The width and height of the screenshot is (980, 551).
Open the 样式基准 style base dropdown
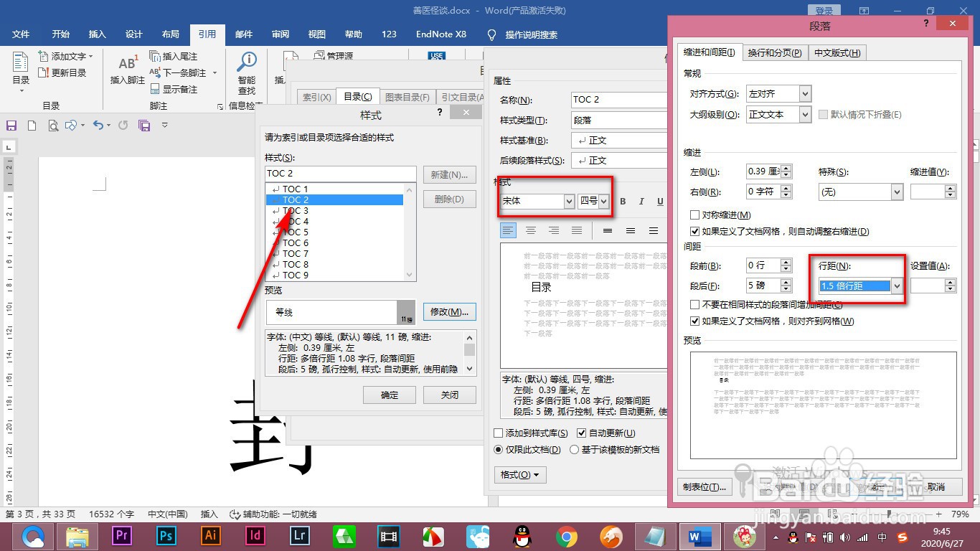(619, 141)
